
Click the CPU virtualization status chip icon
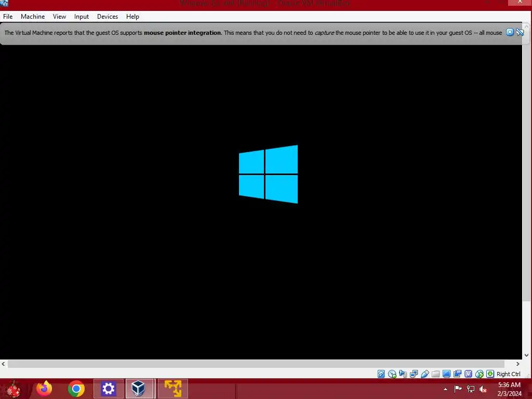coord(468,374)
